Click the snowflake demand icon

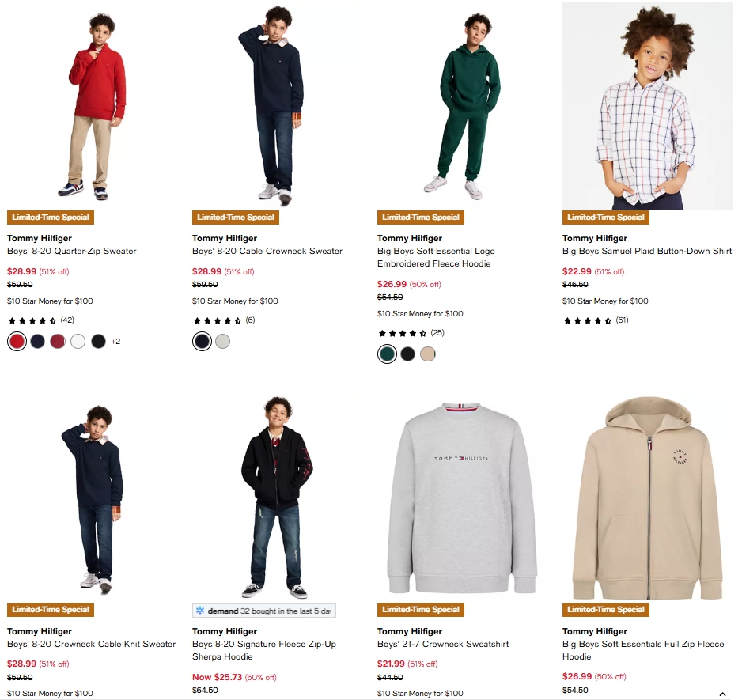200,611
